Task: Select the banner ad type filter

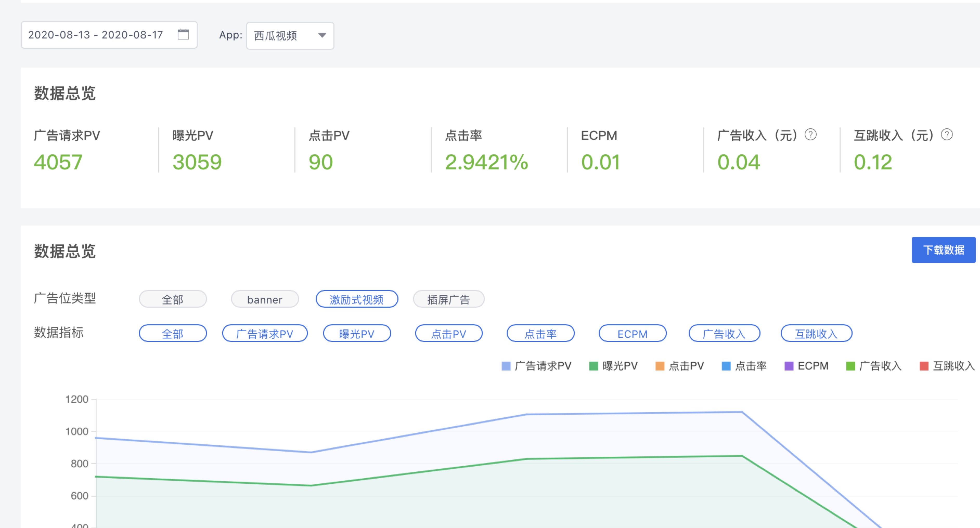Action: (265, 299)
